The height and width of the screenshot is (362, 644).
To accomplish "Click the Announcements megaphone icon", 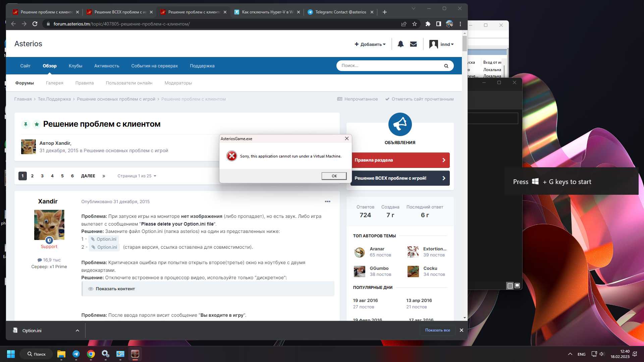I will coord(400,124).
